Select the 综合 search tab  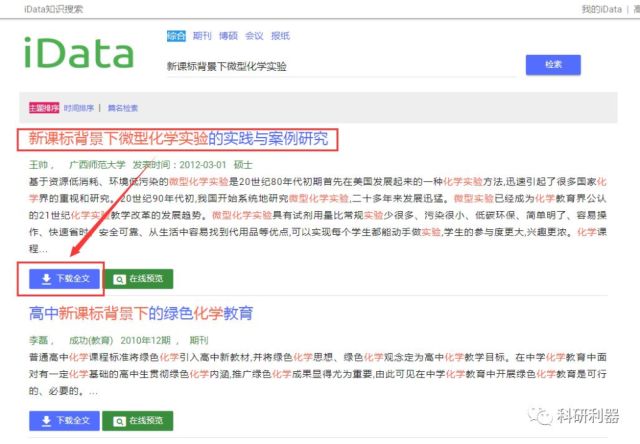[x=176, y=36]
